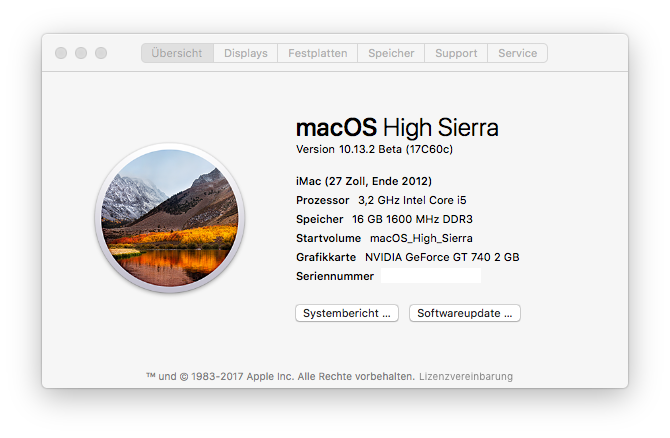The image size is (670, 438).
Task: Go to the Support tab
Action: pos(456,53)
